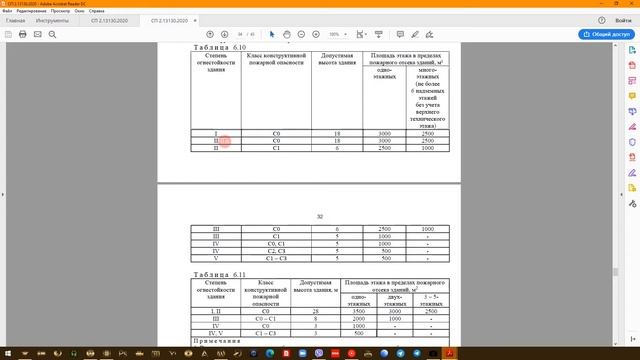The width and height of the screenshot is (640, 360).
Task: Open Combine files tool in right pane
Action: pyautogui.click(x=632, y=111)
